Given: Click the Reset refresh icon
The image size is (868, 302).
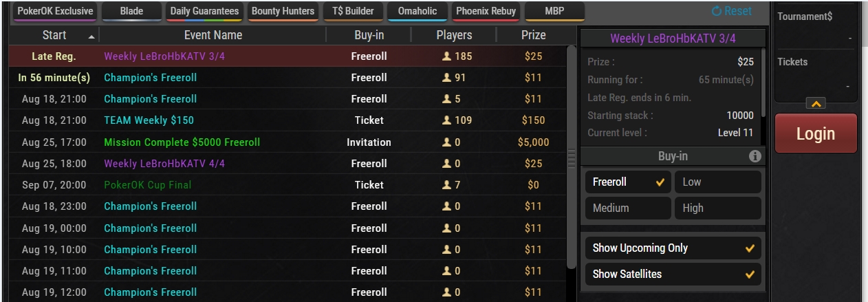Looking at the screenshot, I should 717,11.
